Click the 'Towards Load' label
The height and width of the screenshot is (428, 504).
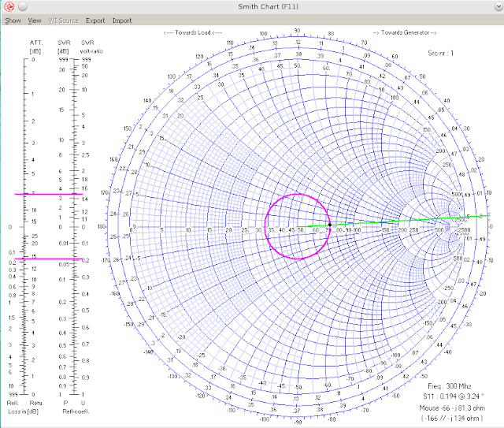[x=192, y=32]
